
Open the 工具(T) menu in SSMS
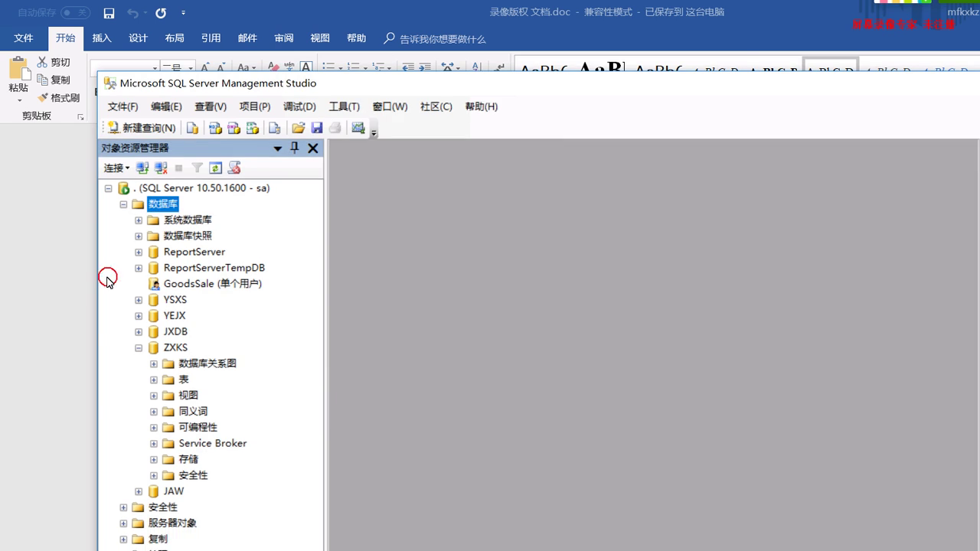pyautogui.click(x=344, y=106)
